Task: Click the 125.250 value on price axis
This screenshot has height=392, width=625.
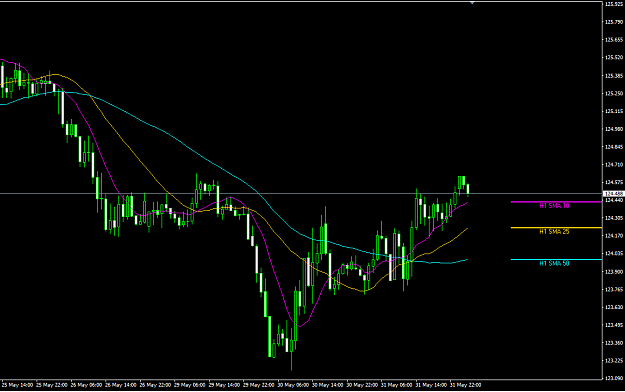Action: [614, 94]
